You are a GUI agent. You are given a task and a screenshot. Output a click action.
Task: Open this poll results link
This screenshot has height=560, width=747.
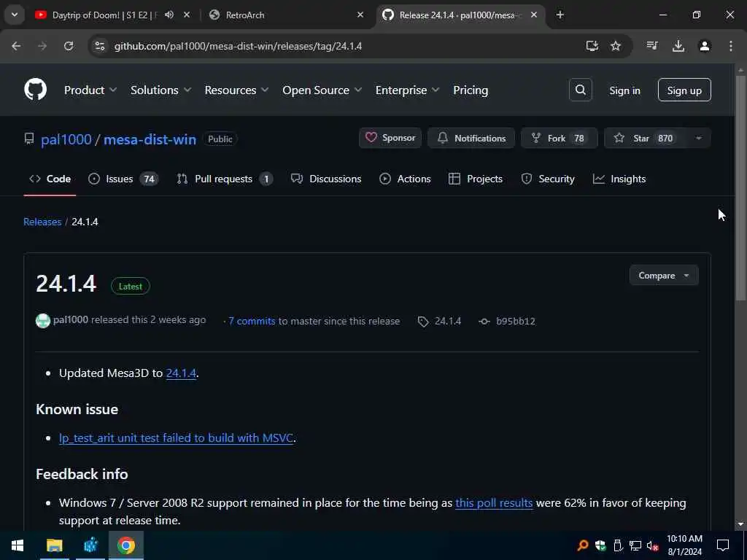494,503
